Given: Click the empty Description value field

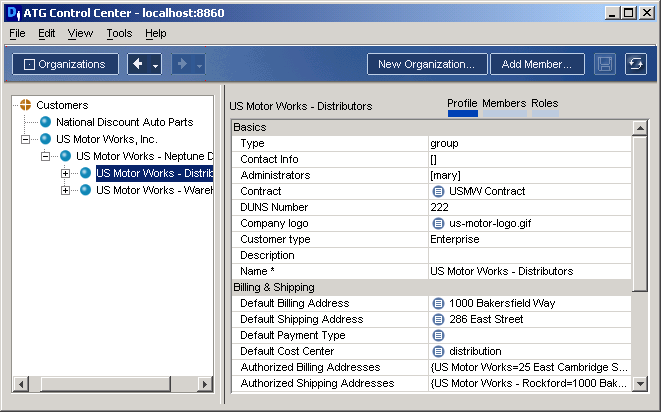Looking at the screenshot, I should [x=530, y=256].
